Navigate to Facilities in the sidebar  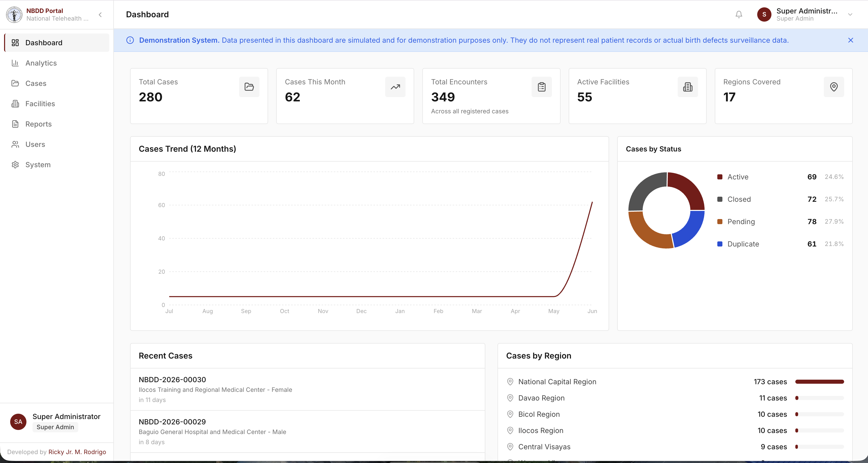point(57,104)
